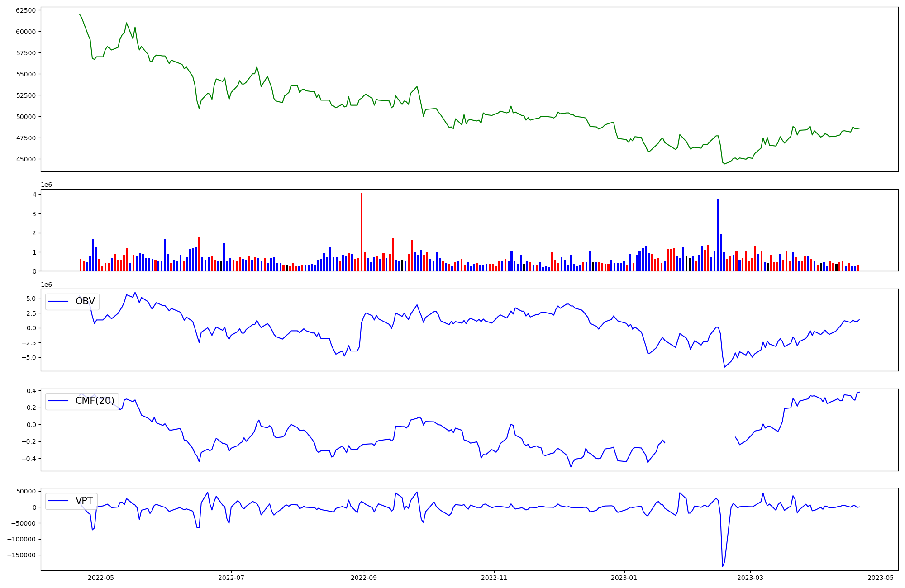This screenshot has width=905, height=588.
Task: Click the 45000 price axis label
Action: tap(25, 159)
